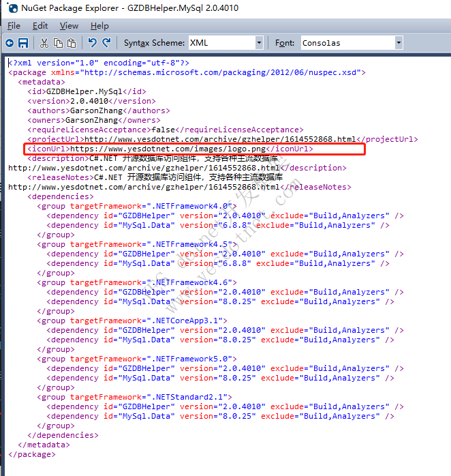Viewport: 451px width, 476px height.
Task: Click the Cut scissors icon
Action: (x=44, y=43)
